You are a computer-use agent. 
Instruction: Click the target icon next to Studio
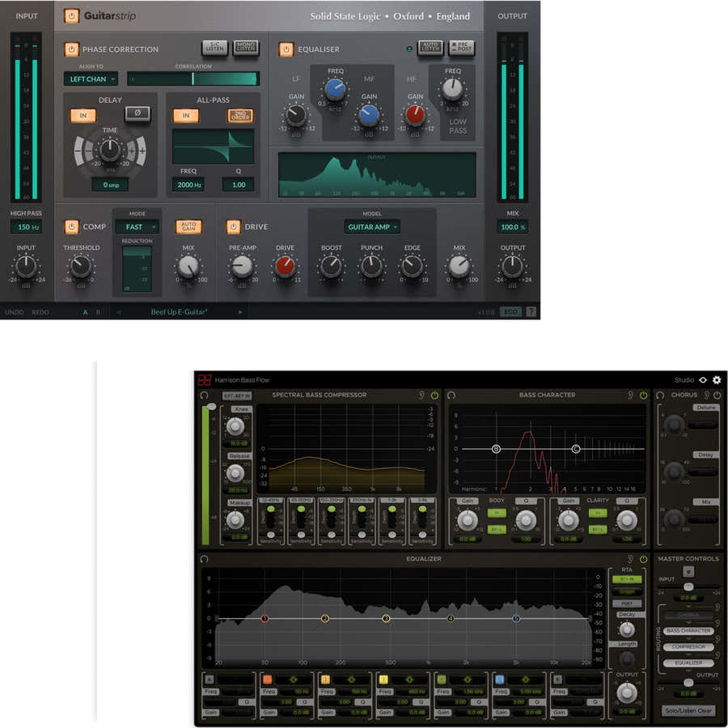coord(703,380)
